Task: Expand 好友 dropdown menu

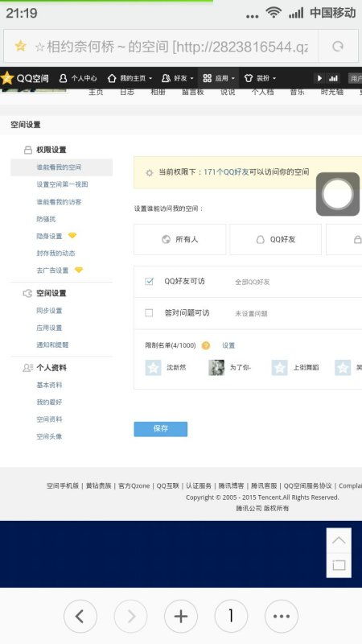Action: [x=177, y=78]
